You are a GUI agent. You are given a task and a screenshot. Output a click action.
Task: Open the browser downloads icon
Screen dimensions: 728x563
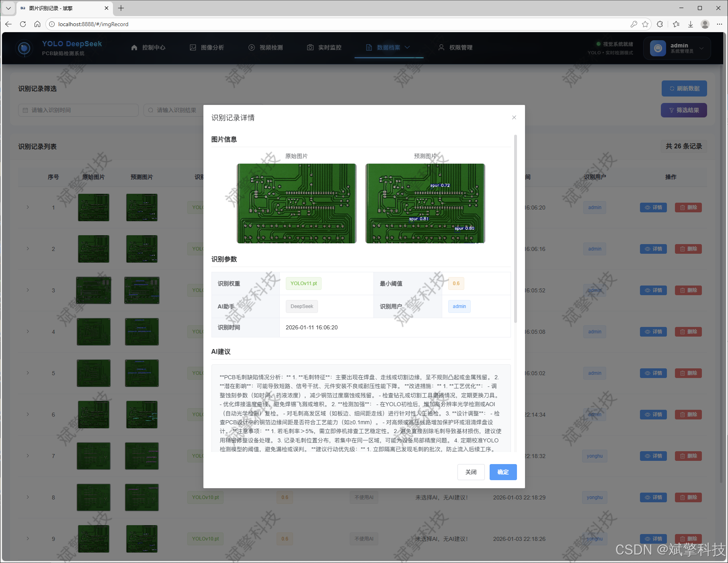click(x=691, y=24)
